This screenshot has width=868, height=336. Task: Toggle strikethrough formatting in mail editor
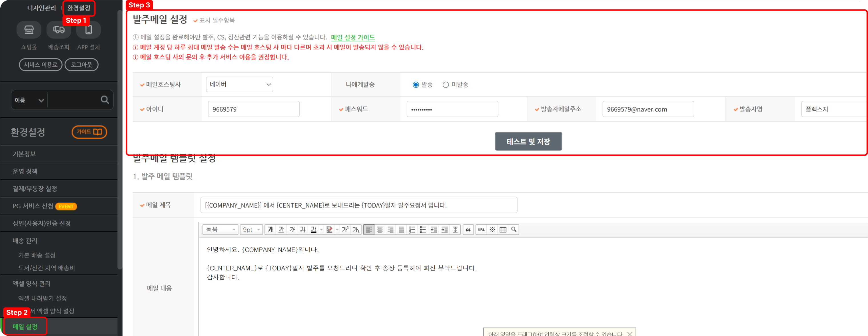(x=302, y=229)
